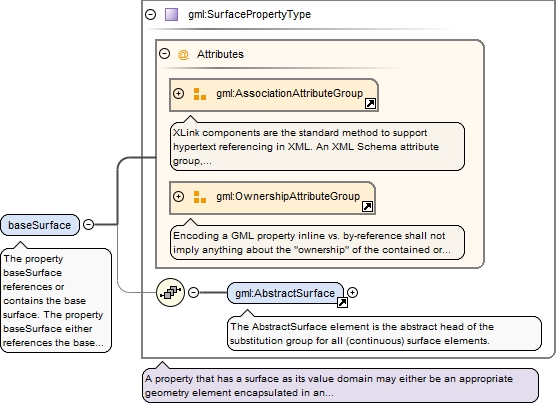
Task: Click the purple SurfacePropertyType complex type icon
Action: [172, 15]
